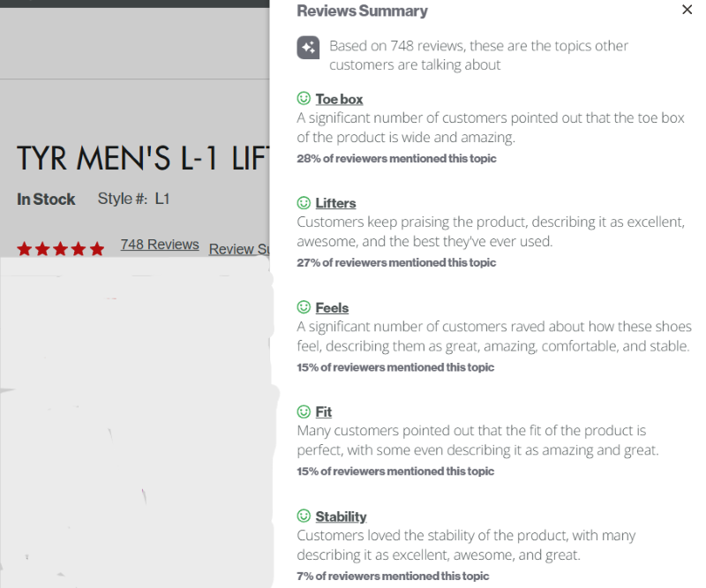Open the 748 Reviews link
The height and width of the screenshot is (588, 706).
(x=160, y=245)
